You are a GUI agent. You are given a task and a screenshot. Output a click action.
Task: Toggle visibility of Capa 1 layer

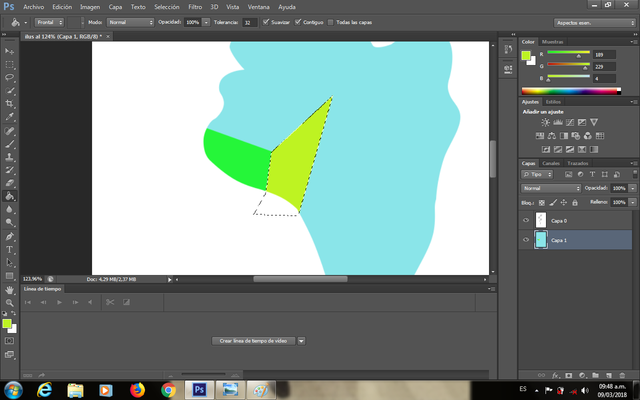[x=526, y=240]
